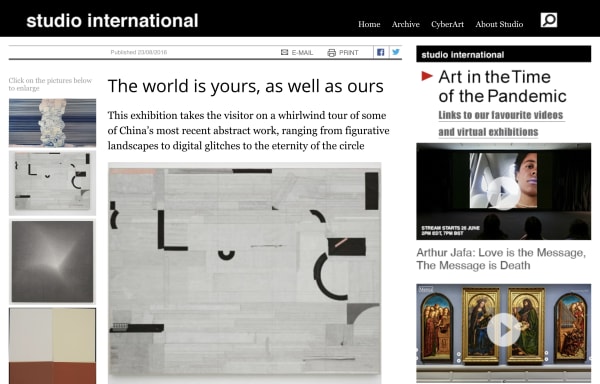Click the sidebar studio international banner

(x=504, y=54)
